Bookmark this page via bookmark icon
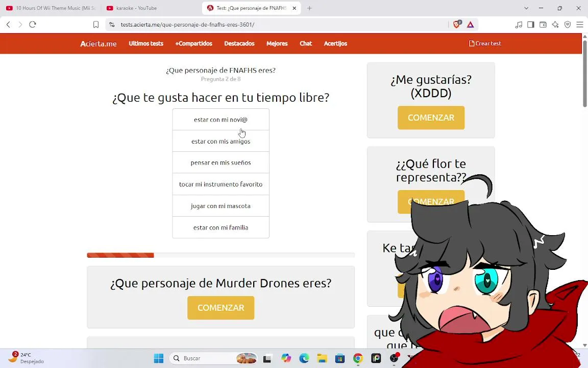 coord(96,25)
